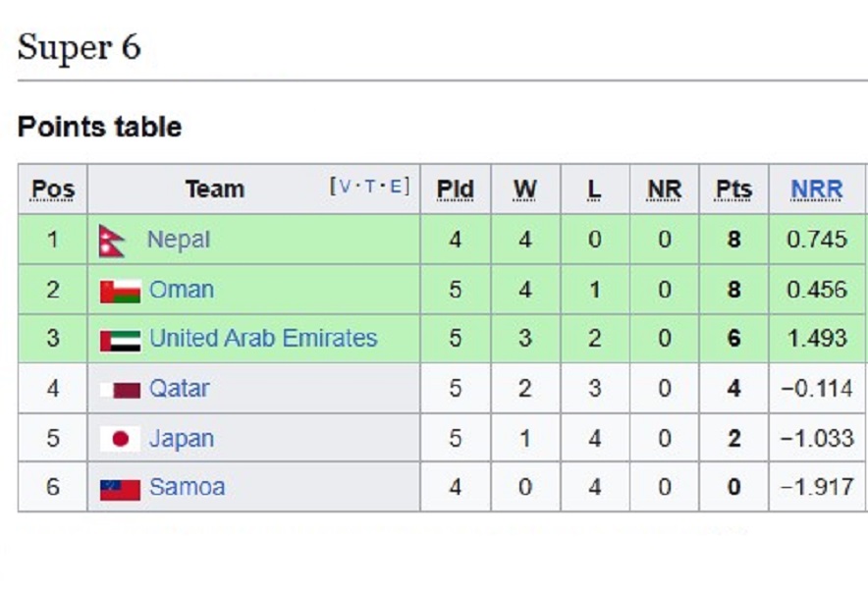Open the Qatar team link
Viewport: 868px width, 593px height.
pos(179,389)
